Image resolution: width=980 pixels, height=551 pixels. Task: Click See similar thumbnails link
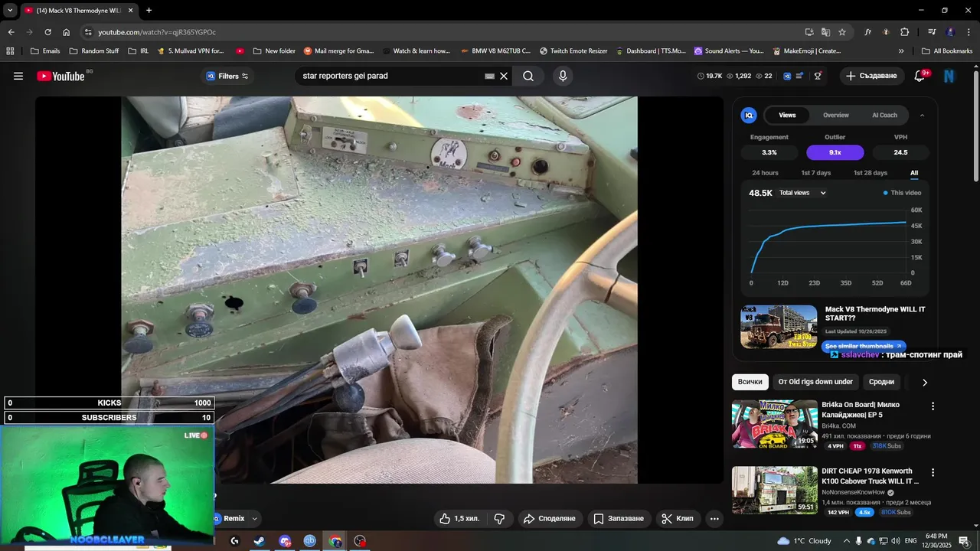point(864,346)
